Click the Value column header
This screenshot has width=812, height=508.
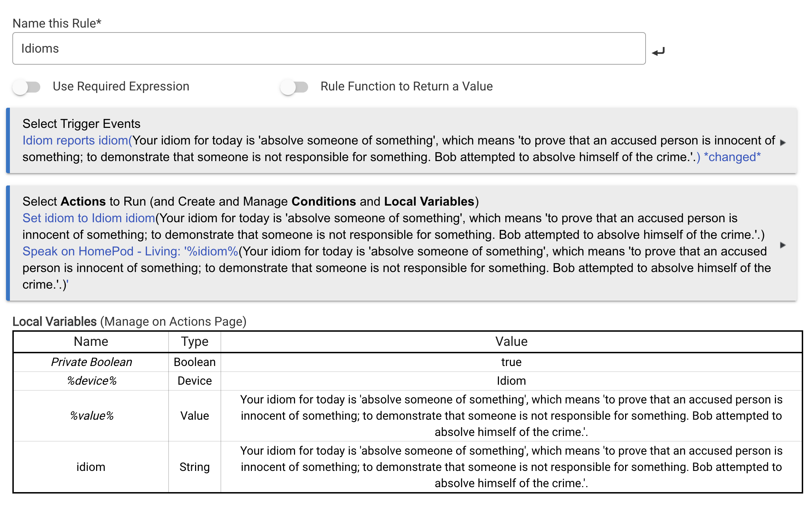(x=511, y=342)
